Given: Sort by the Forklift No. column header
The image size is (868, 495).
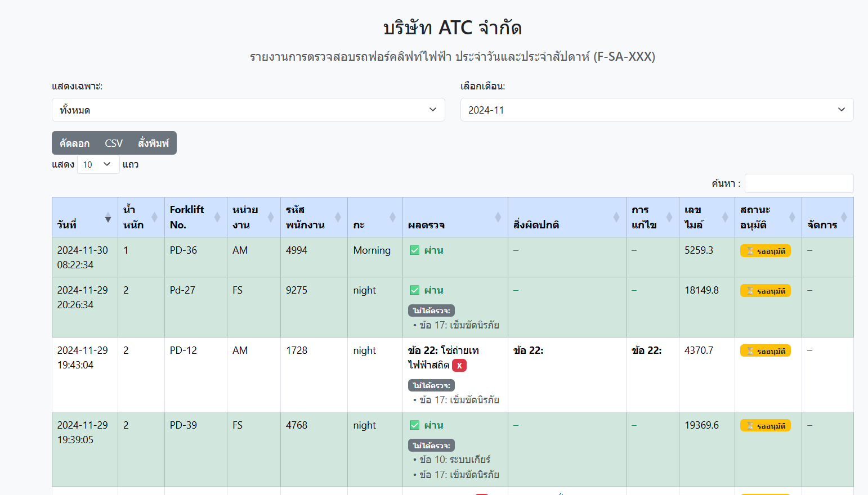Looking at the screenshot, I should pos(195,217).
